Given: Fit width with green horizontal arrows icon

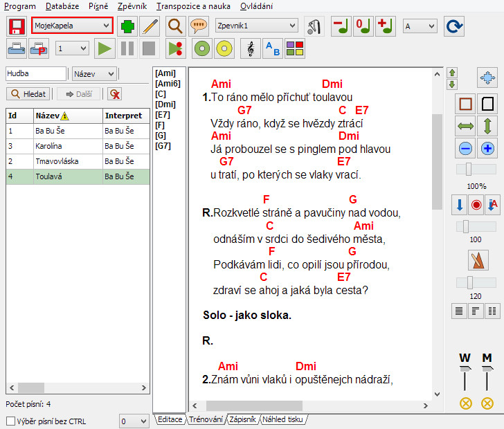Looking at the screenshot, I should pyautogui.click(x=465, y=127).
